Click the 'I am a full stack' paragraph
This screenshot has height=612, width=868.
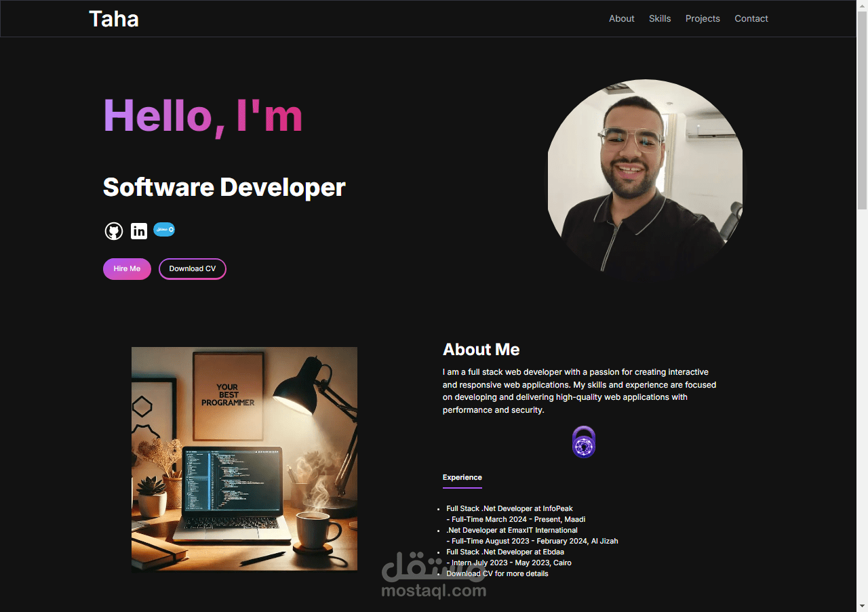click(x=580, y=391)
